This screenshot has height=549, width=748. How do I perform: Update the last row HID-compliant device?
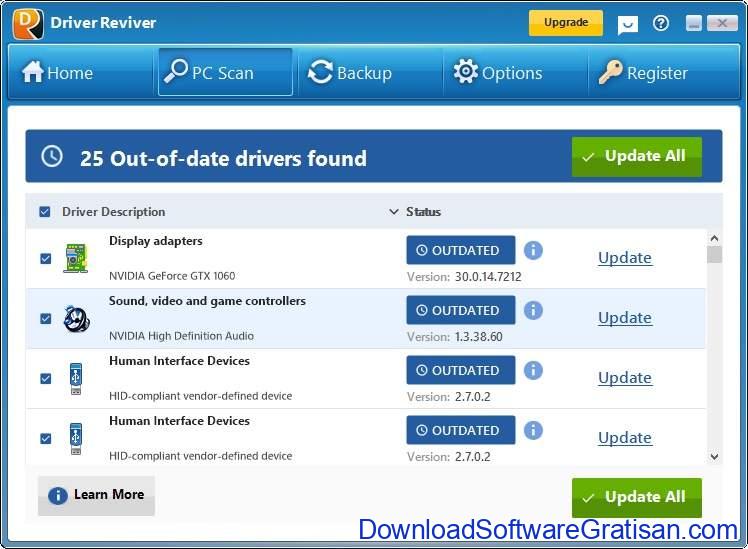tap(625, 438)
